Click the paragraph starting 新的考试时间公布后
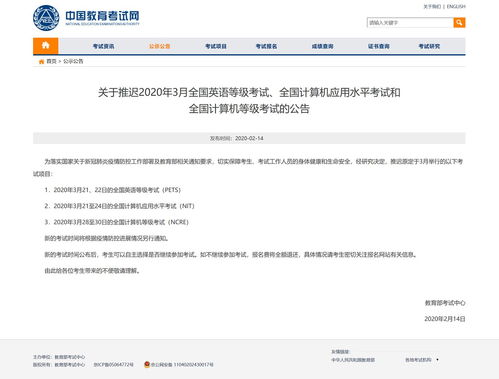Viewport: 499px width, 379px height. tap(231, 255)
